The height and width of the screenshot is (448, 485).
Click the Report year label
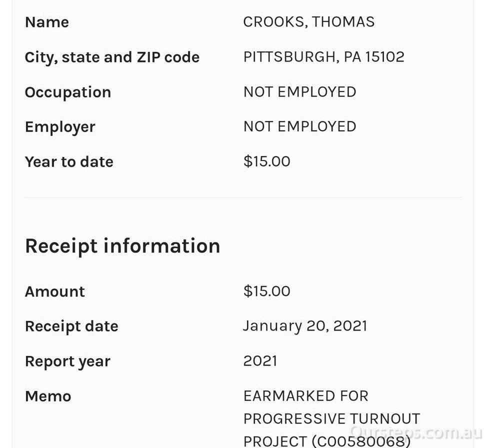point(67,361)
